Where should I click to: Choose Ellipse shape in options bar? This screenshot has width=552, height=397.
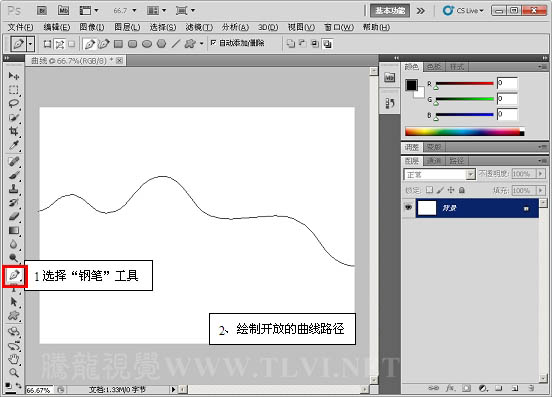click(147, 44)
